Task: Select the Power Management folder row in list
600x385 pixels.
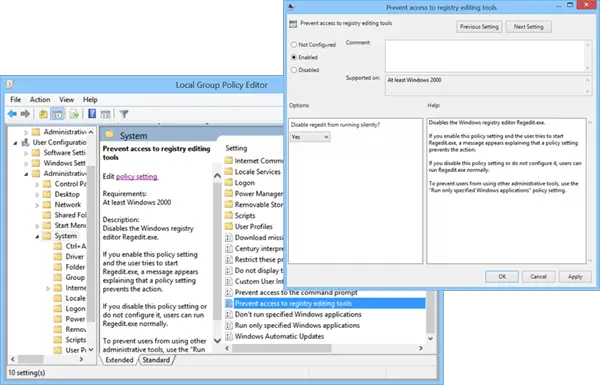Action: pos(259,194)
